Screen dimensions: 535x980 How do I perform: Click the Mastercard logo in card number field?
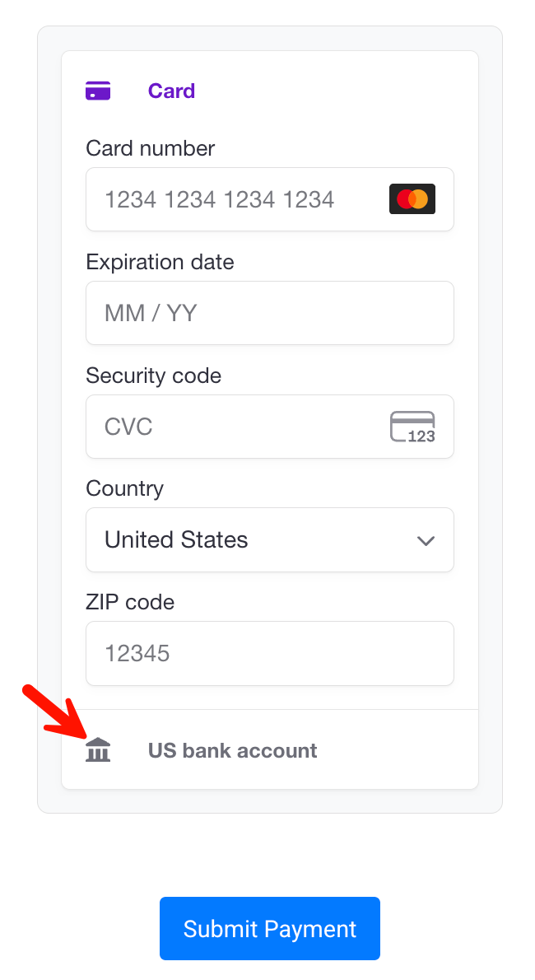412,199
